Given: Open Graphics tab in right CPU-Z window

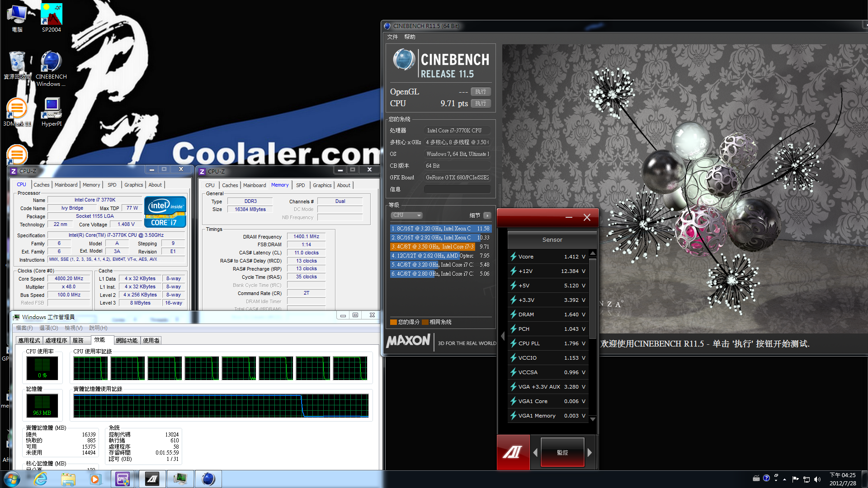Looking at the screenshot, I should coord(322,185).
